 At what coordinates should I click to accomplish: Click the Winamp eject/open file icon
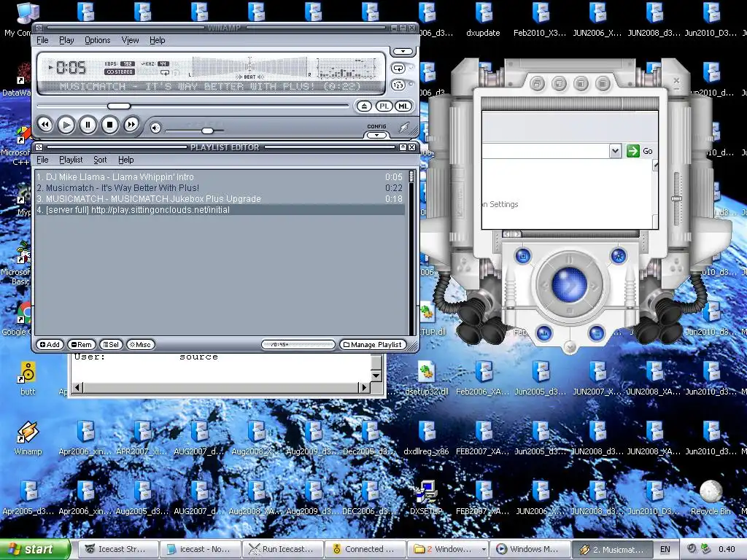[365, 106]
